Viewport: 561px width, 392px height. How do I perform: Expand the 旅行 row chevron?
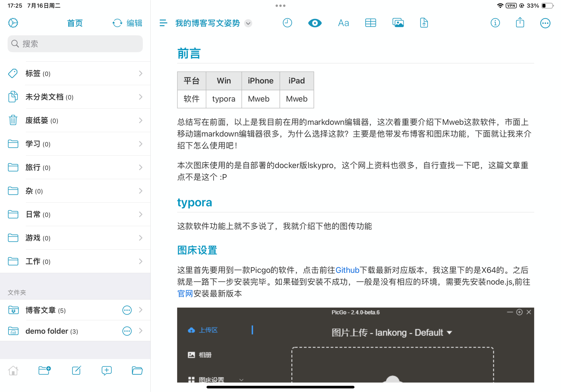pos(141,167)
